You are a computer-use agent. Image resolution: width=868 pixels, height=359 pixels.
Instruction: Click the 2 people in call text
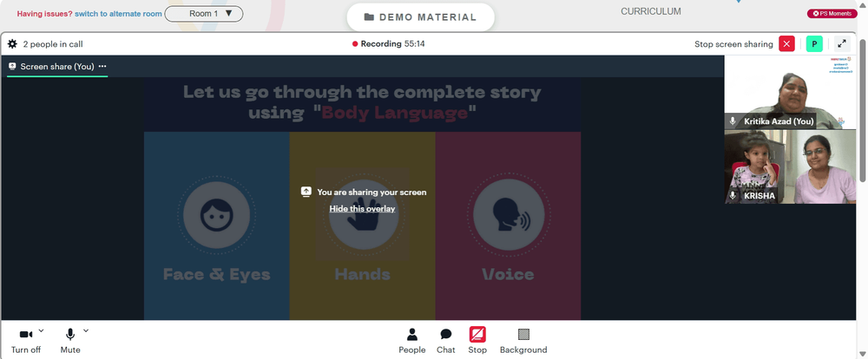(53, 43)
